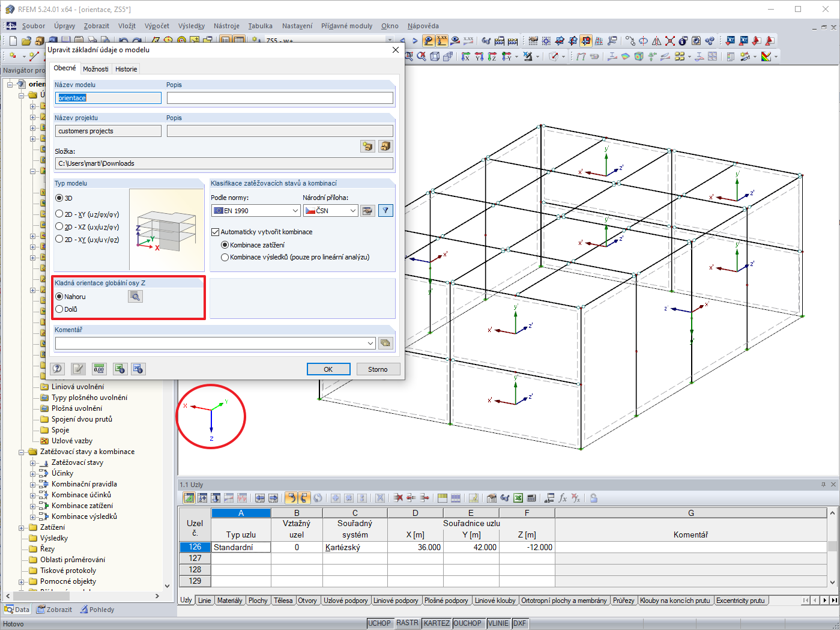The width and height of the screenshot is (840, 630).
Task: Open the Pohledy navigator tab
Action: (x=97, y=610)
